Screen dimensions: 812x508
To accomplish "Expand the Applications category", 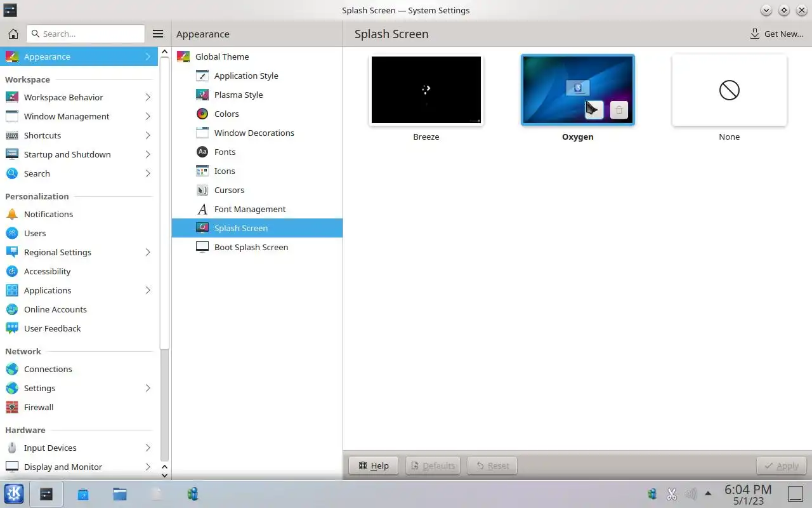I will point(148,290).
